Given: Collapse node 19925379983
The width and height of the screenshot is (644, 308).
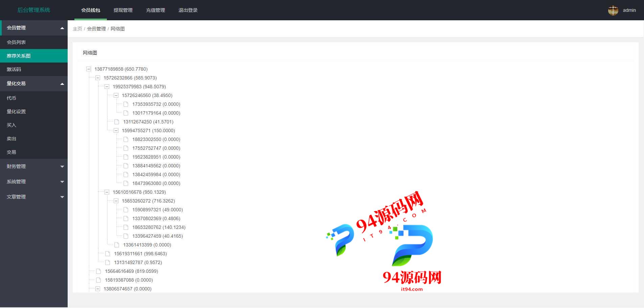Looking at the screenshot, I should 107,87.
